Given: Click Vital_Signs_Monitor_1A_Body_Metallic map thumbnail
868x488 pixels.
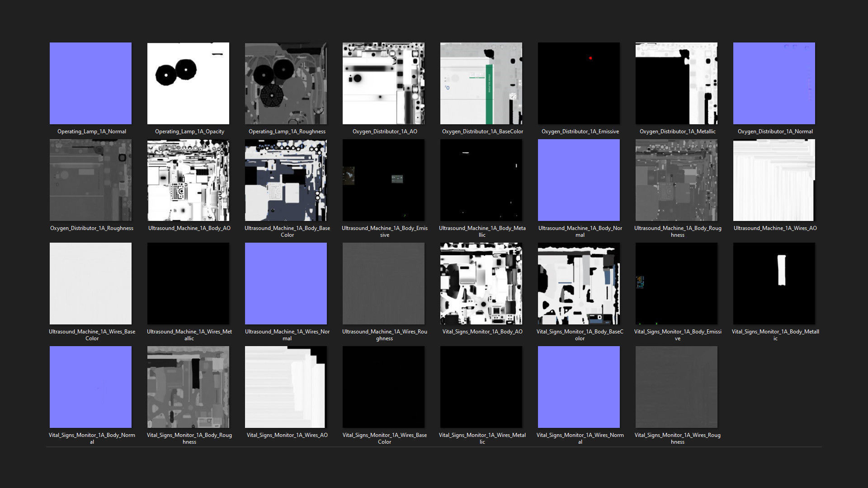Looking at the screenshot, I should [774, 283].
